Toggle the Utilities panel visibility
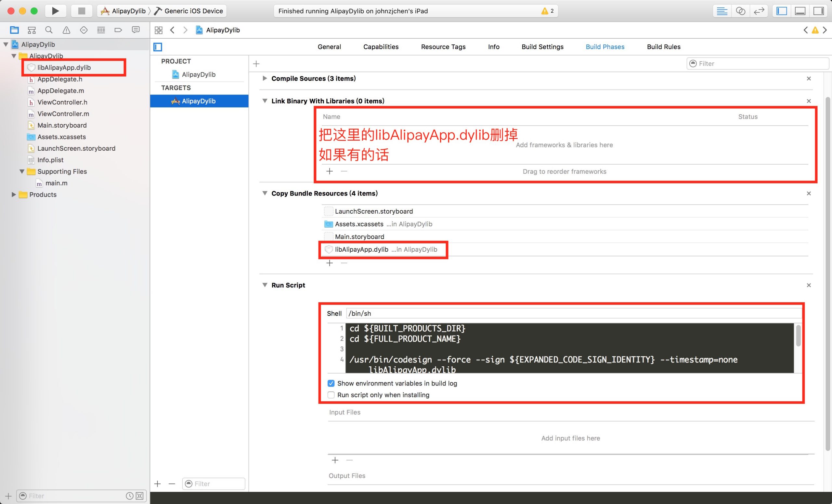 (819, 11)
